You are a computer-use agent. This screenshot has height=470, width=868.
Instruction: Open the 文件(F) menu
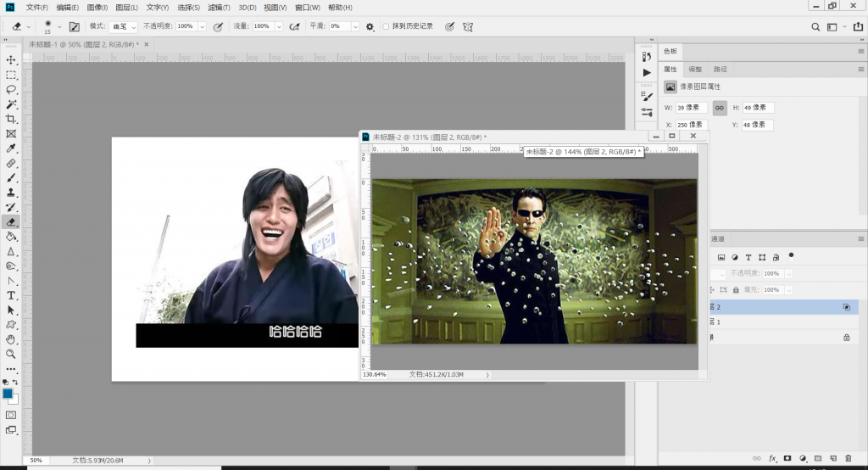pos(37,8)
